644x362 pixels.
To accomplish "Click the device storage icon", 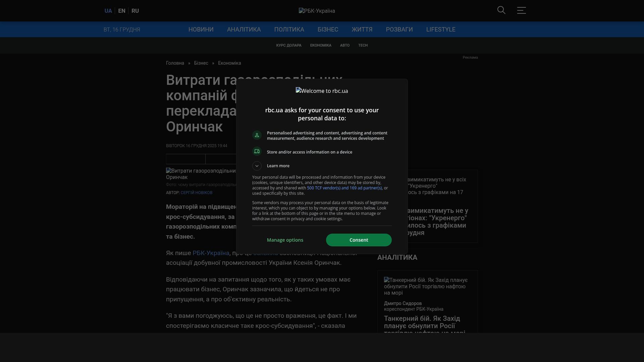I will pyautogui.click(x=257, y=152).
